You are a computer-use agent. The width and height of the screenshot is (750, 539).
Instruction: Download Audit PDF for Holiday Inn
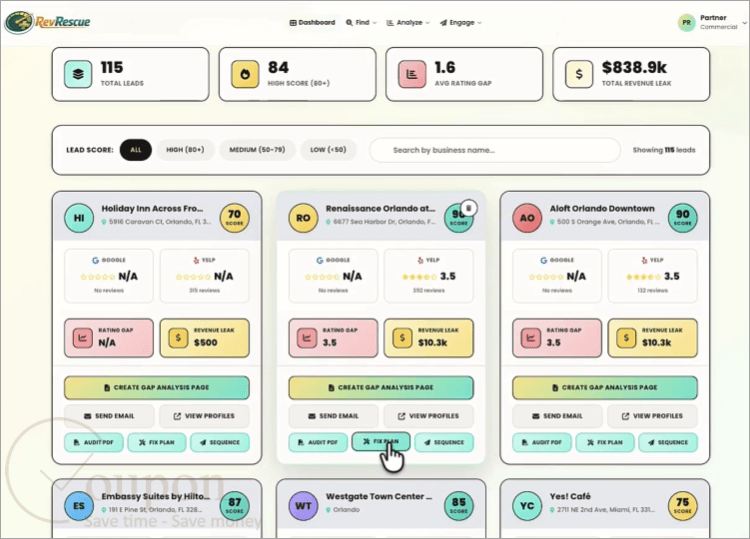[94, 442]
